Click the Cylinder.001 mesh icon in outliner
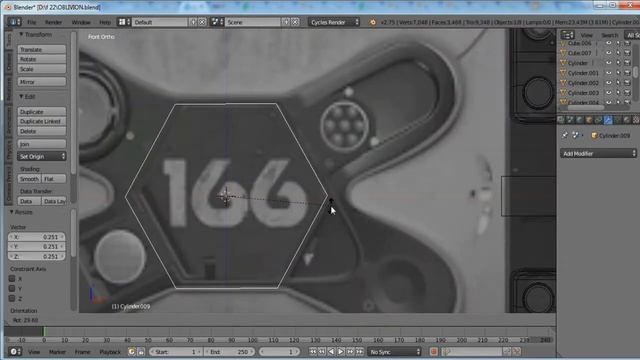Screen dimensions: 640x360 coord(563,73)
